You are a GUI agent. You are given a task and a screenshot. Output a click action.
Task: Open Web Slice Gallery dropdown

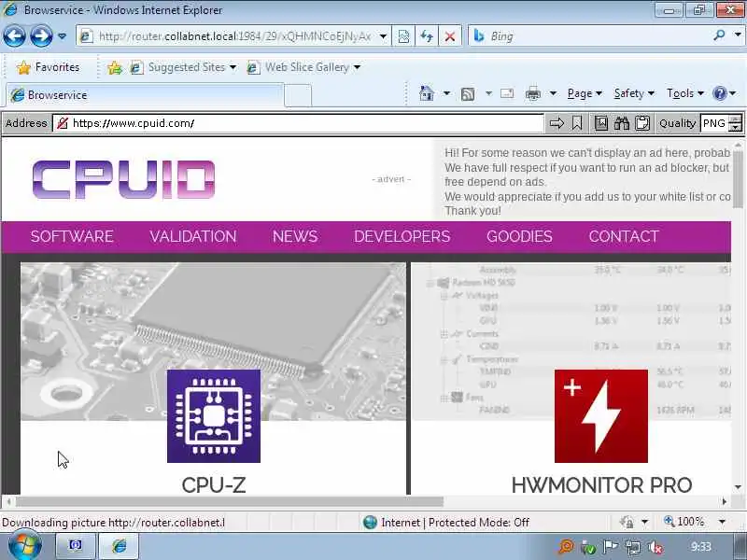point(303,67)
